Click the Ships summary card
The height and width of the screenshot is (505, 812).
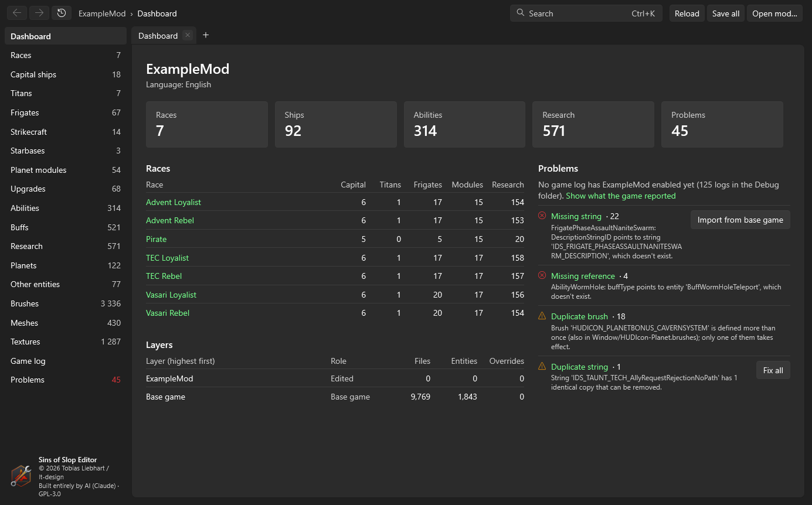[x=336, y=124]
